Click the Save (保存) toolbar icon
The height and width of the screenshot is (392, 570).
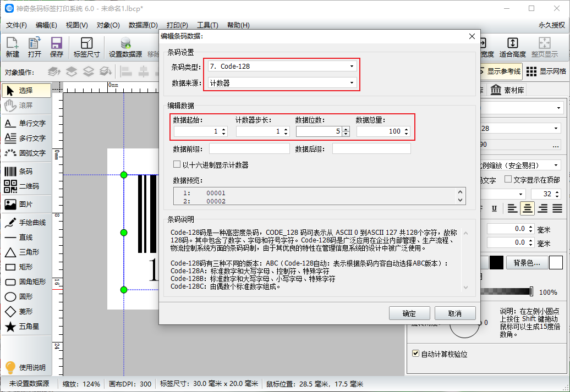pos(56,47)
